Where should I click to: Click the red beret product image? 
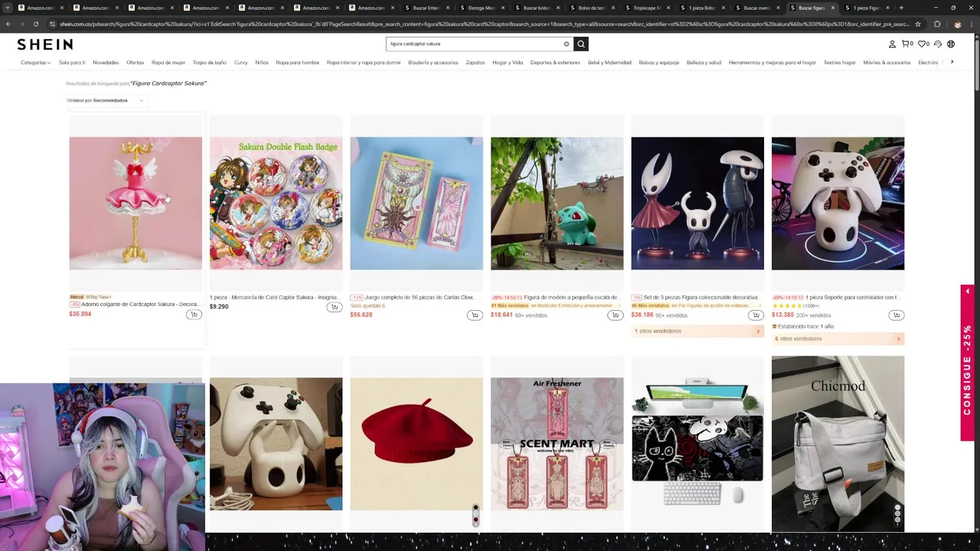(x=416, y=444)
